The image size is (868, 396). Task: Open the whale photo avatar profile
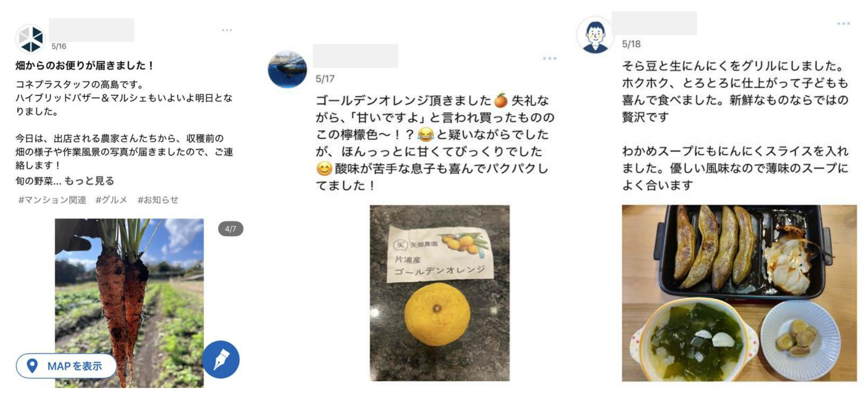tap(287, 69)
